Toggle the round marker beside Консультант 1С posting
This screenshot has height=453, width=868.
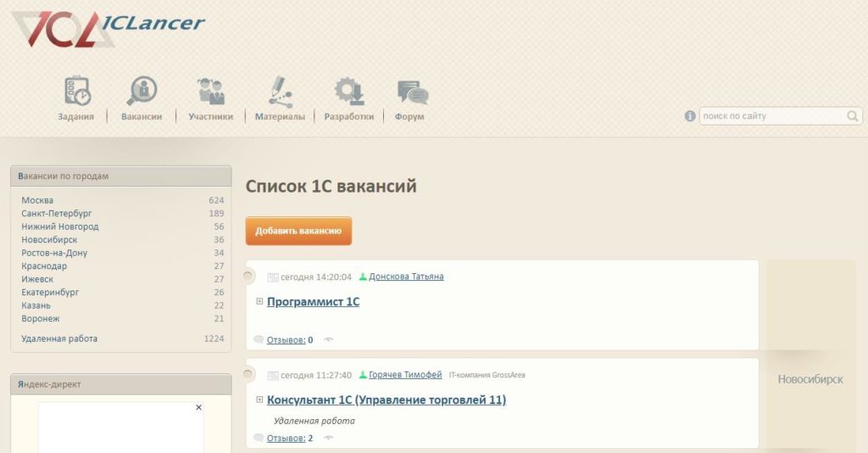click(x=248, y=374)
